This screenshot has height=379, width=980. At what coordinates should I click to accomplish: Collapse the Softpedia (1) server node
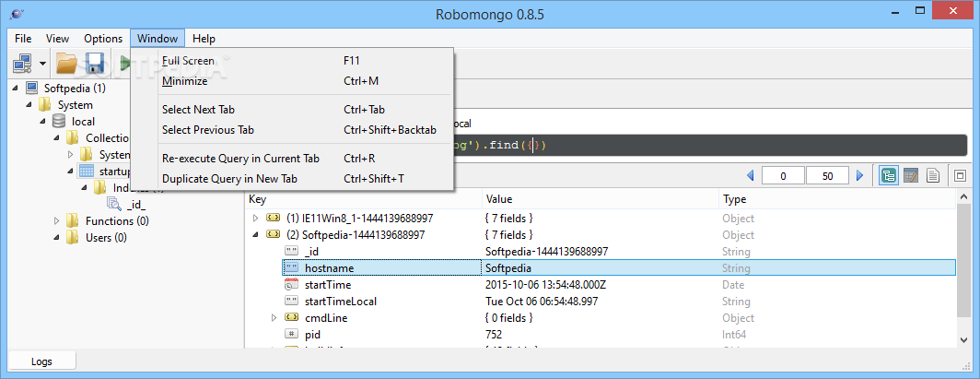click(16, 89)
